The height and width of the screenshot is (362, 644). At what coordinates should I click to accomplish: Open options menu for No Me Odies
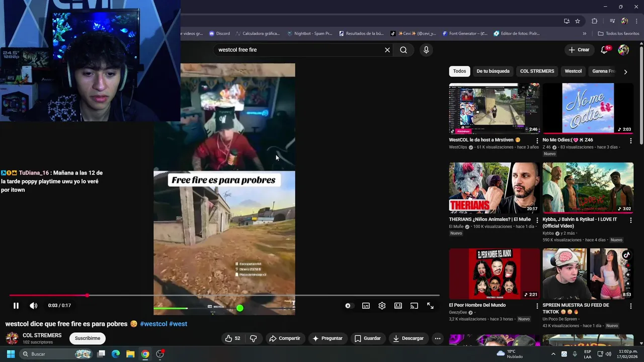[x=630, y=141]
